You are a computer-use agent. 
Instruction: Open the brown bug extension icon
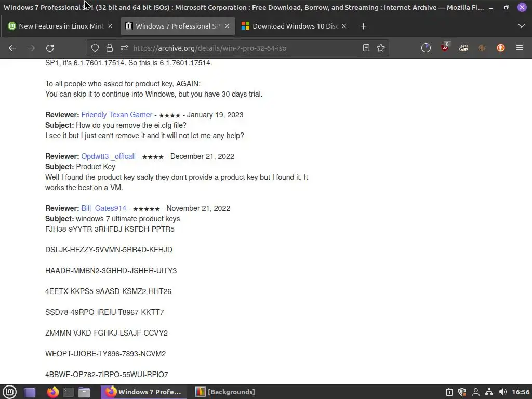pos(482,48)
